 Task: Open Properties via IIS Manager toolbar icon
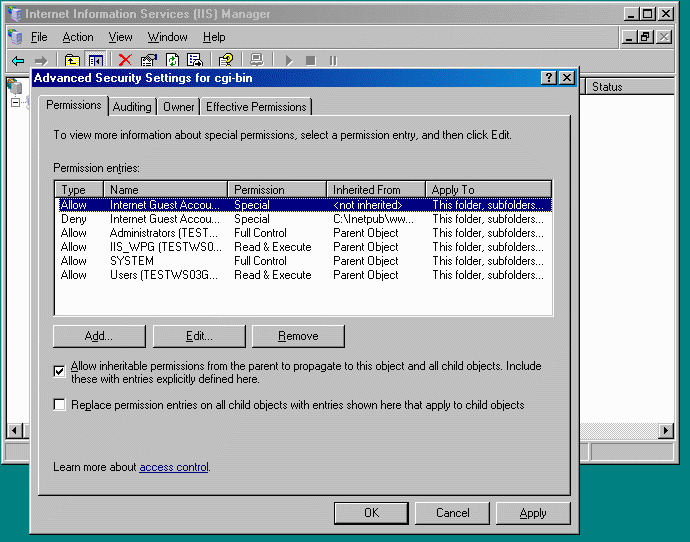click(x=149, y=60)
